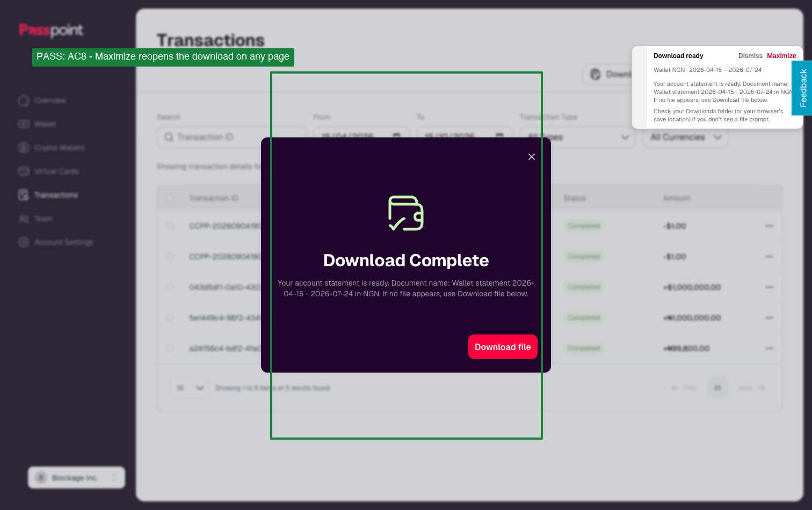
Task: Click the Overview home icon in sidebar
Action: point(24,100)
